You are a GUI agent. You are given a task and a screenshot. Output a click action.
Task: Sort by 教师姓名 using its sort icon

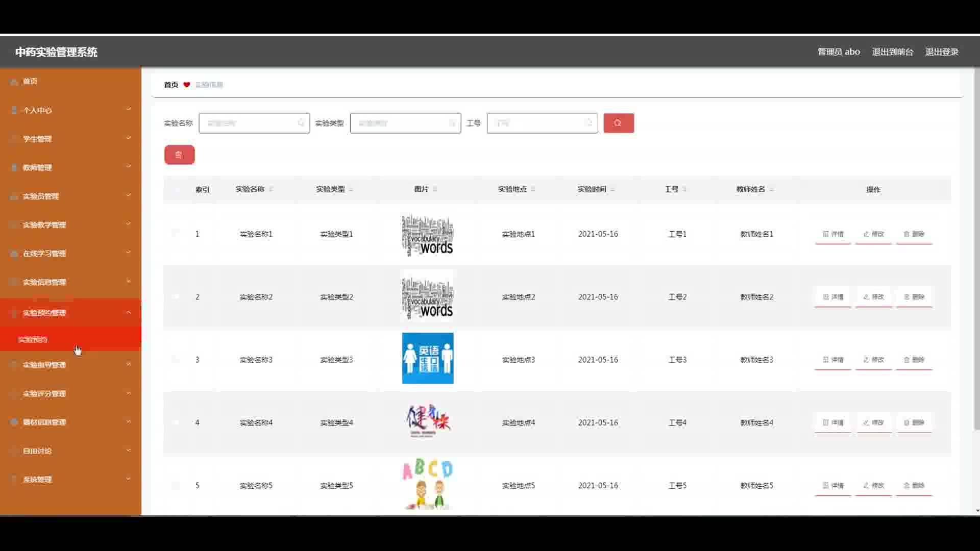(772, 189)
